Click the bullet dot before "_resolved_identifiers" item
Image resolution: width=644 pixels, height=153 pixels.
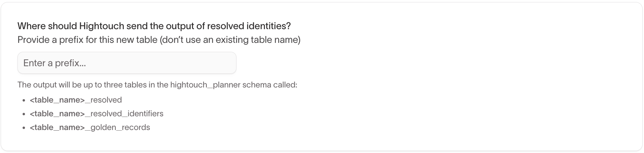click(24, 114)
